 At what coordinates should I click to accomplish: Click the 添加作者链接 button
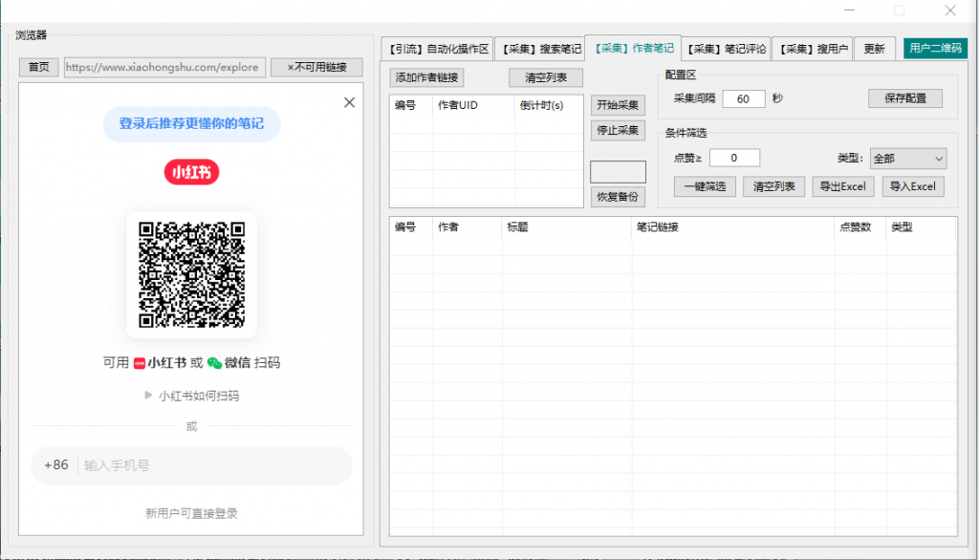(424, 77)
